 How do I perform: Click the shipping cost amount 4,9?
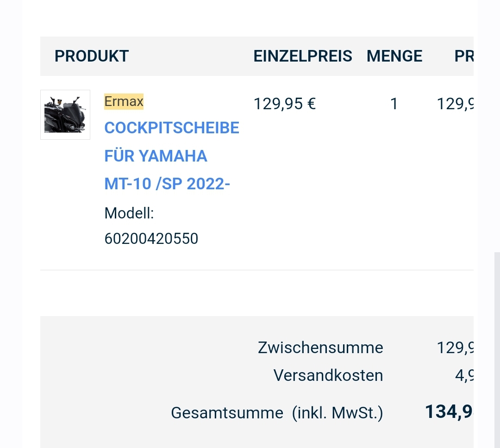pos(464,375)
